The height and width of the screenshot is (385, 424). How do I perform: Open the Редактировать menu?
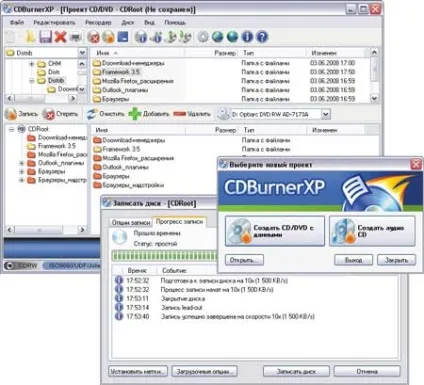tap(54, 23)
